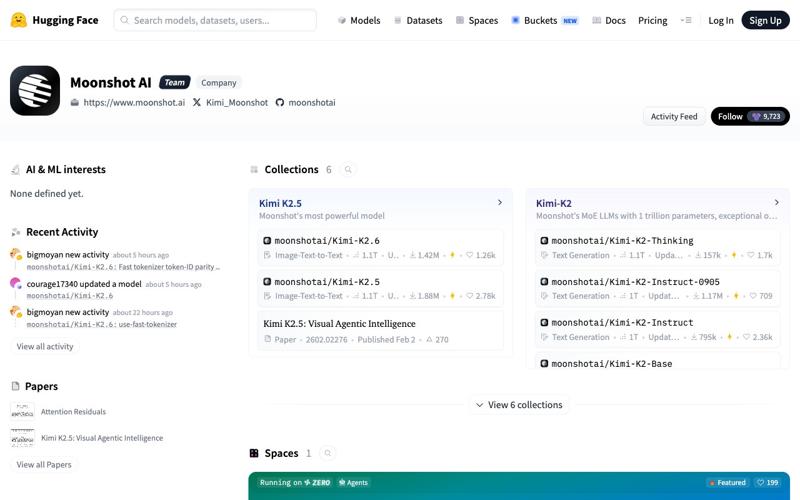Screen dimensions: 800x500
Task: Open the Pricing nav item
Action: 653,20
